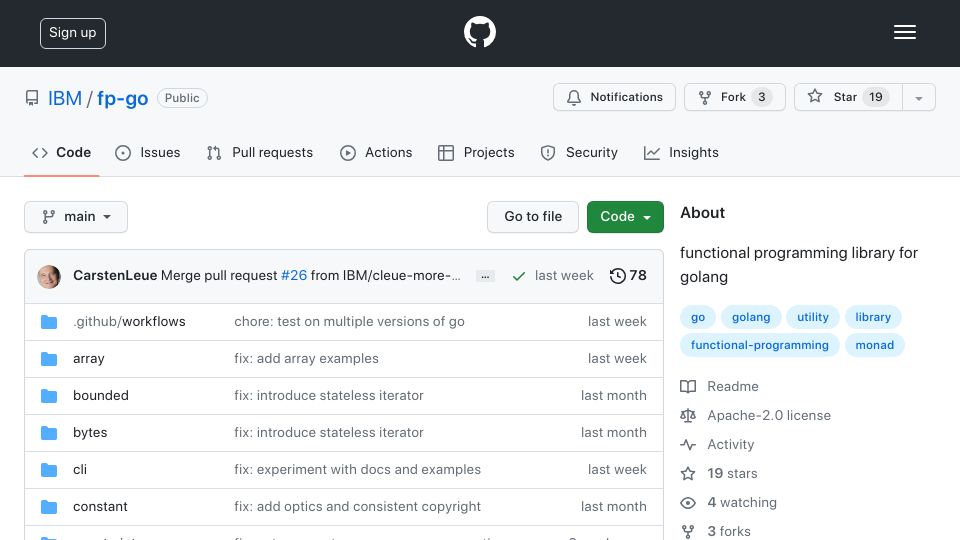960x540 pixels.
Task: Open the hamburger navigation menu
Action: [x=904, y=32]
